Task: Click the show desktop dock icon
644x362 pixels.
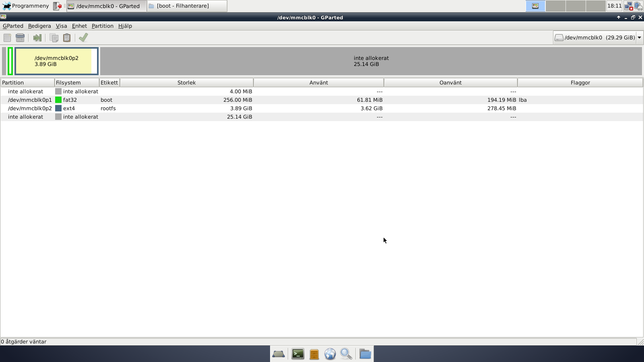Action: coord(279,354)
